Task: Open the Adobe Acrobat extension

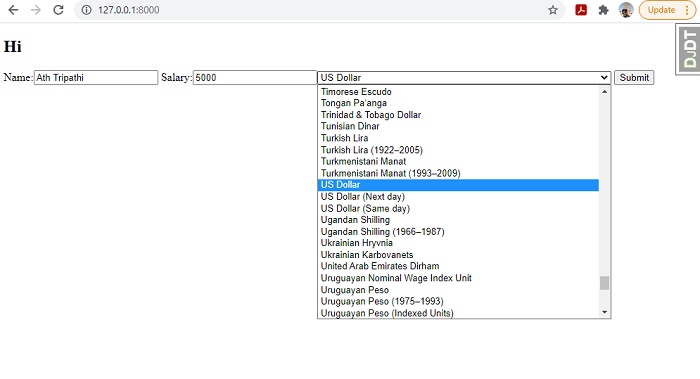Action: pyautogui.click(x=581, y=10)
